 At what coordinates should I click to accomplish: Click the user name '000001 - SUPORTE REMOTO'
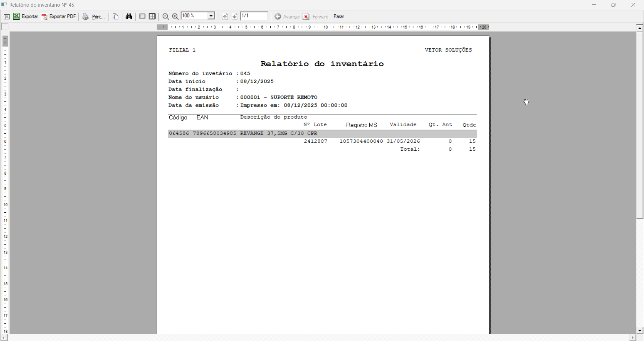[279, 97]
